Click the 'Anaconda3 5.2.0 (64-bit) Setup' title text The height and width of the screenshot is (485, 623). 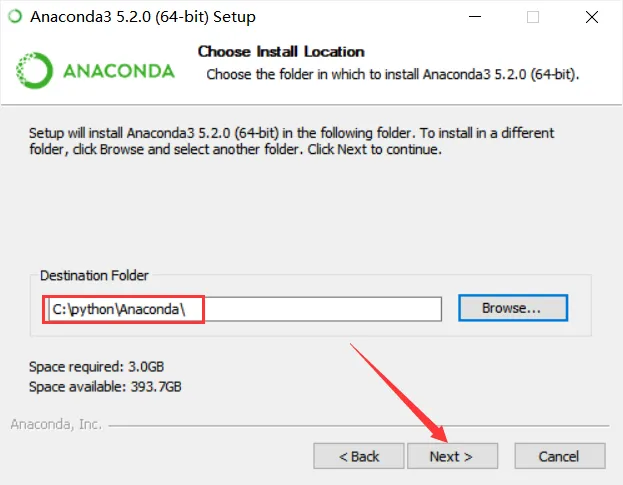[143, 17]
